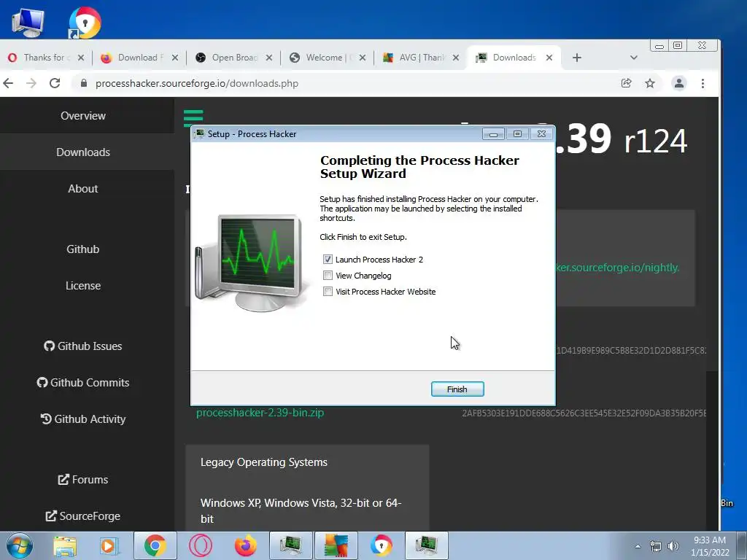Open Opera from the taskbar
Screen dimensions: 747x560
[201, 545]
